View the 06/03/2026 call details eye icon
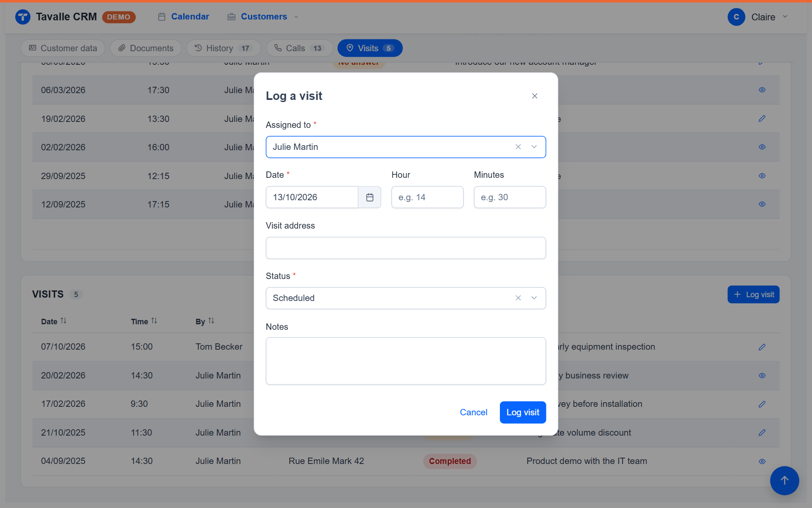This screenshot has width=812, height=508. (x=762, y=90)
